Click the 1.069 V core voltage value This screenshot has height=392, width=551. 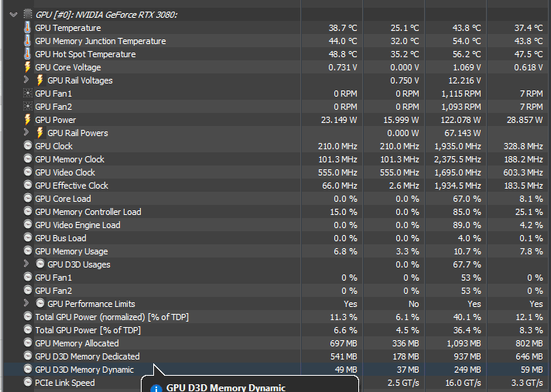pos(467,67)
